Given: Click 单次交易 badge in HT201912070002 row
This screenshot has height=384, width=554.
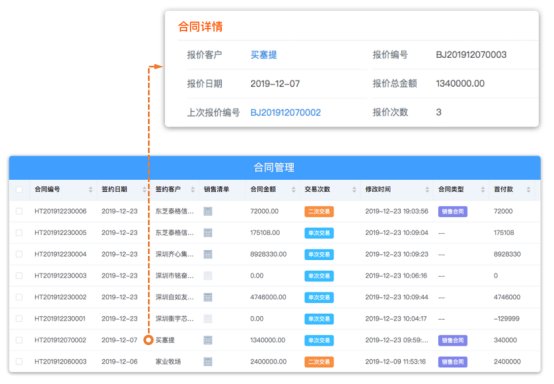Looking at the screenshot, I should tap(319, 341).
